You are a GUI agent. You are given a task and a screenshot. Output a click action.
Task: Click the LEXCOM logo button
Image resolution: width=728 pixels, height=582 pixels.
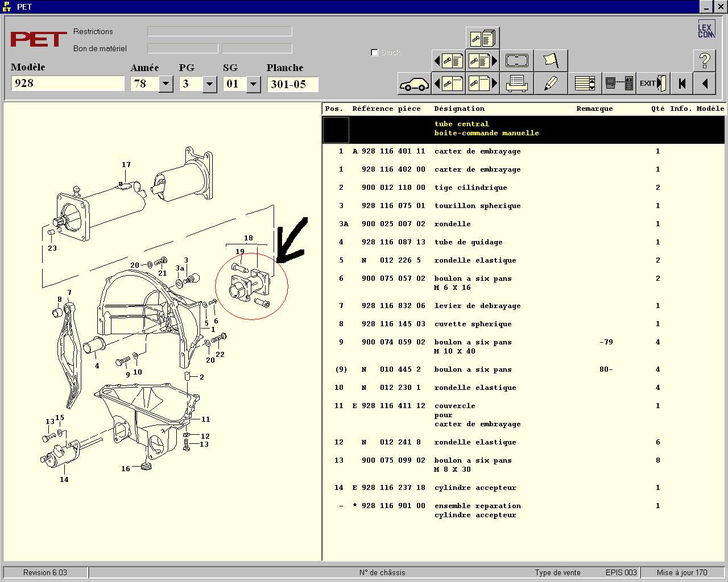pos(706,30)
